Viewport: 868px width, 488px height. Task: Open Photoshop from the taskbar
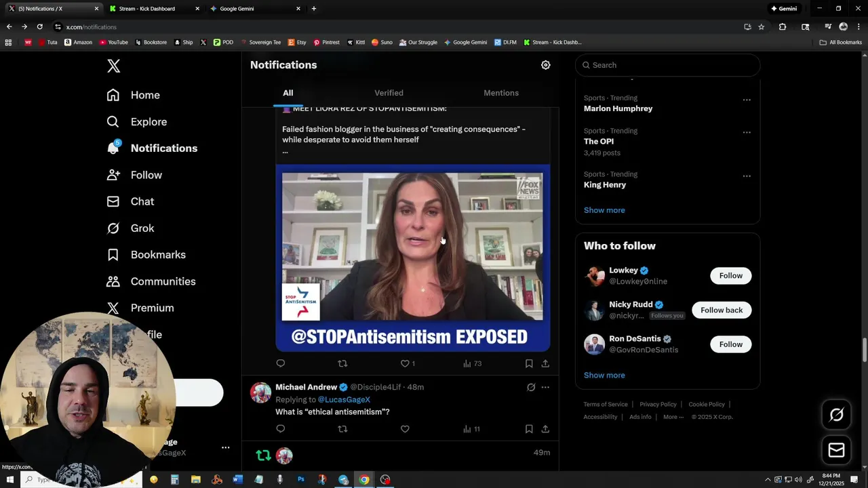point(300,479)
